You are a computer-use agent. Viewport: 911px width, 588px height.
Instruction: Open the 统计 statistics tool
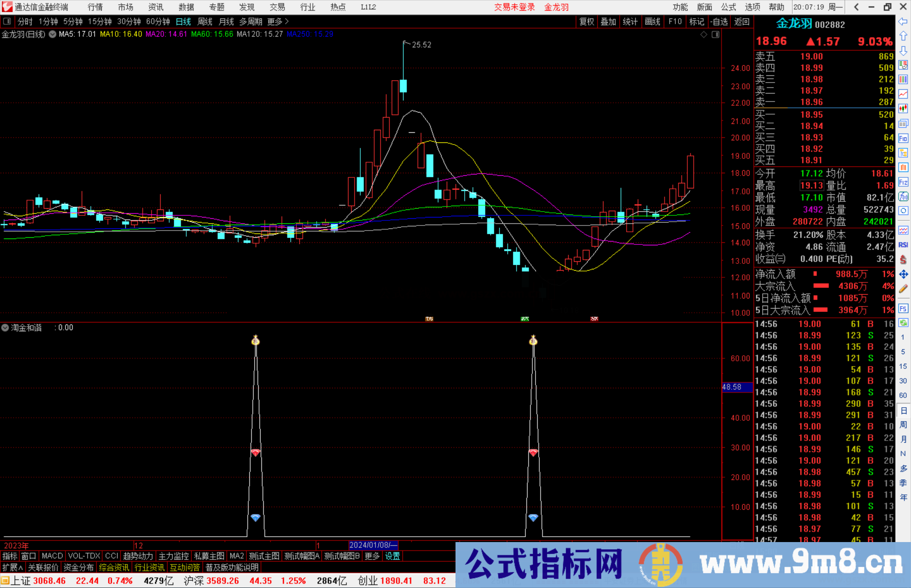pos(631,21)
